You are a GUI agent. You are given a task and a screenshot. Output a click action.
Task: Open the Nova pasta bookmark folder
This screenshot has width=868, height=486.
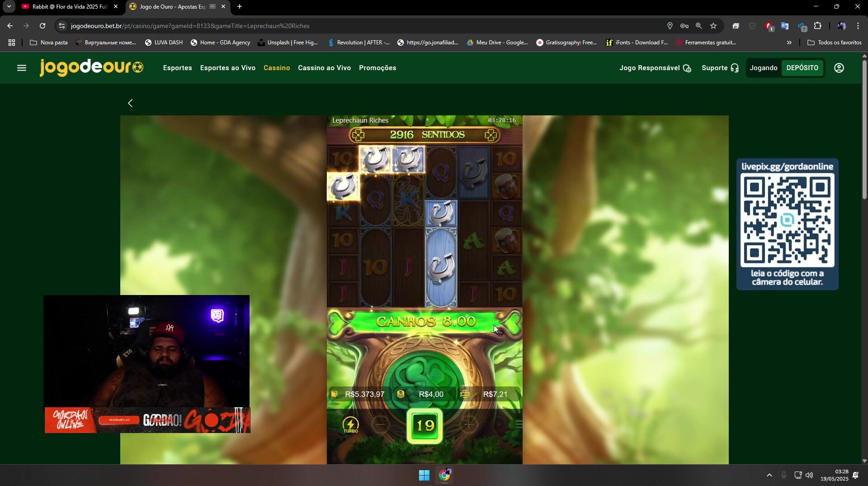49,43
